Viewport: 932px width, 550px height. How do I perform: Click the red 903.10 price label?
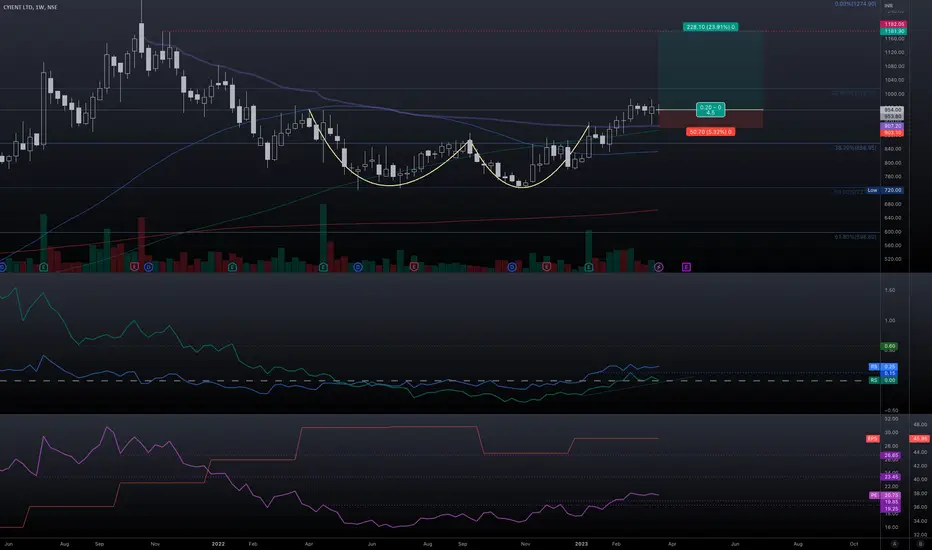[892, 133]
